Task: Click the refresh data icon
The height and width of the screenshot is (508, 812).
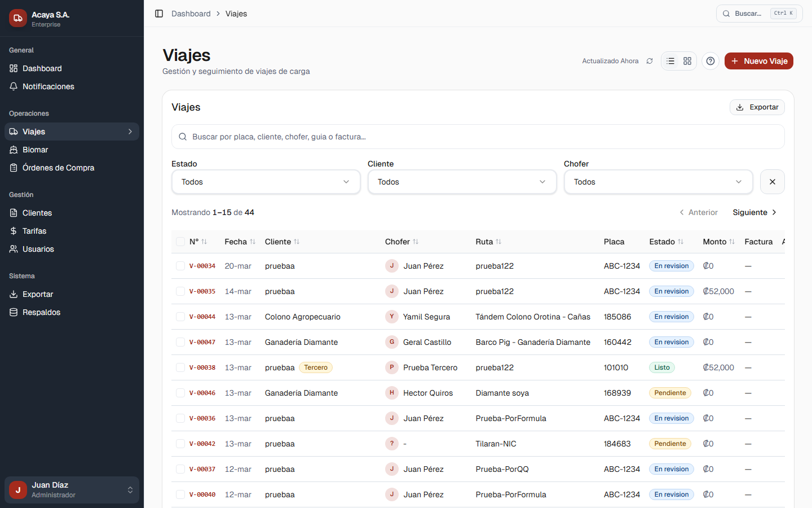Action: click(650, 61)
